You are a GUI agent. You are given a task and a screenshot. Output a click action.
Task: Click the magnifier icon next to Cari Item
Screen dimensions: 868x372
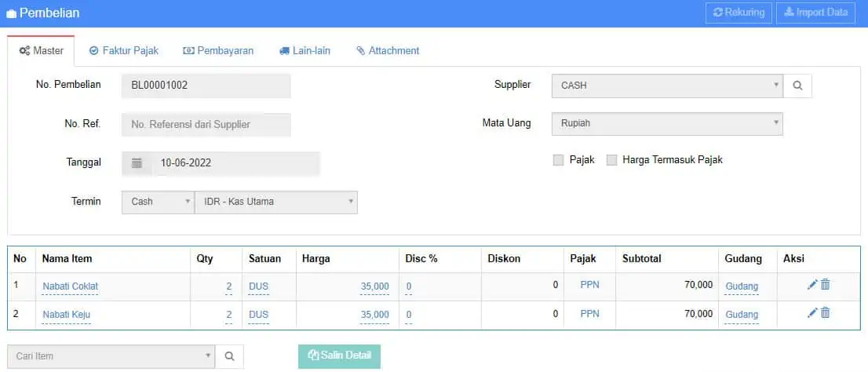(229, 356)
